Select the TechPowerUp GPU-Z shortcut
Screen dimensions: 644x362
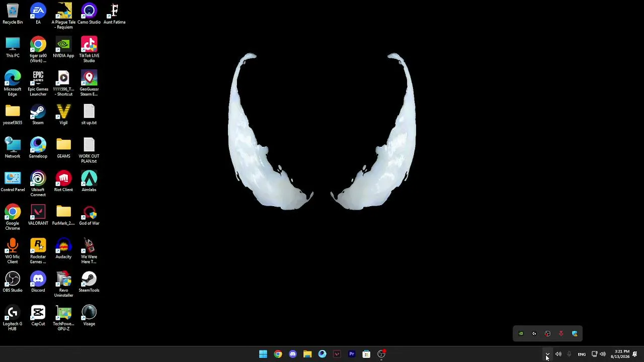click(63, 318)
